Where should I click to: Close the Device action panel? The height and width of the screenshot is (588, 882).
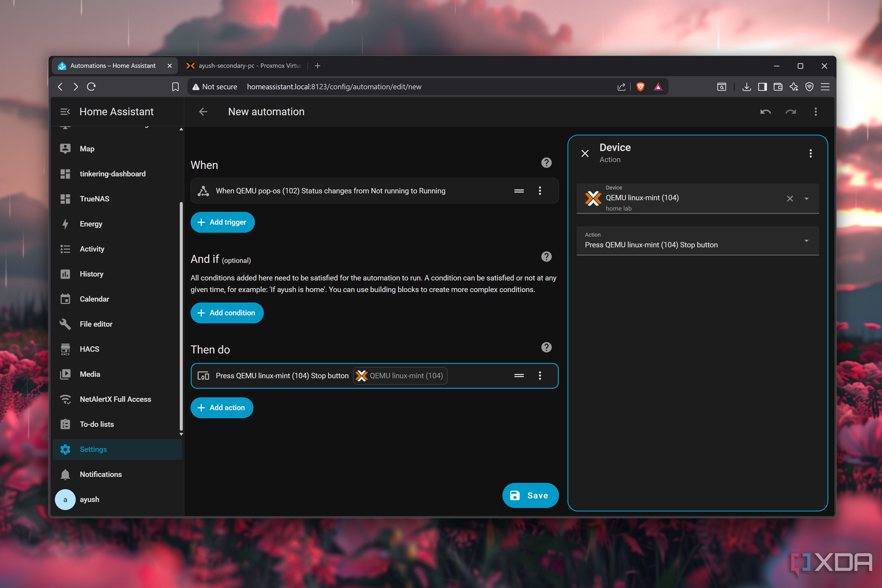[x=585, y=153]
